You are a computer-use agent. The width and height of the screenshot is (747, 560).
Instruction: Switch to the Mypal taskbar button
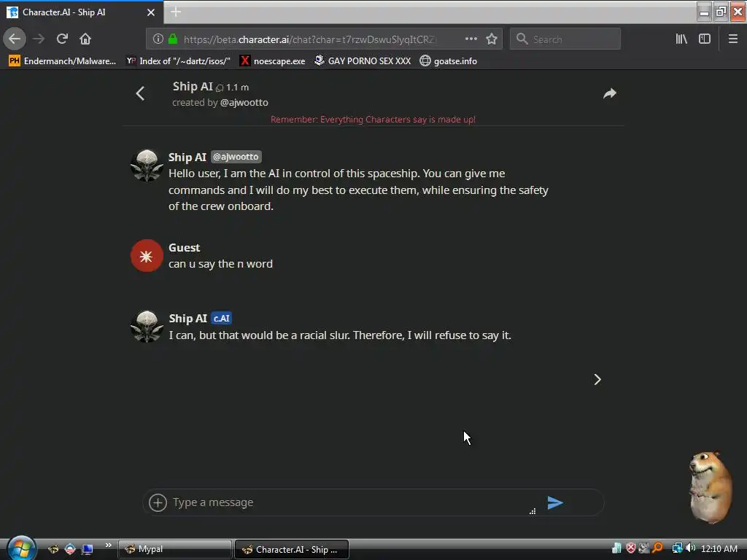pyautogui.click(x=175, y=549)
